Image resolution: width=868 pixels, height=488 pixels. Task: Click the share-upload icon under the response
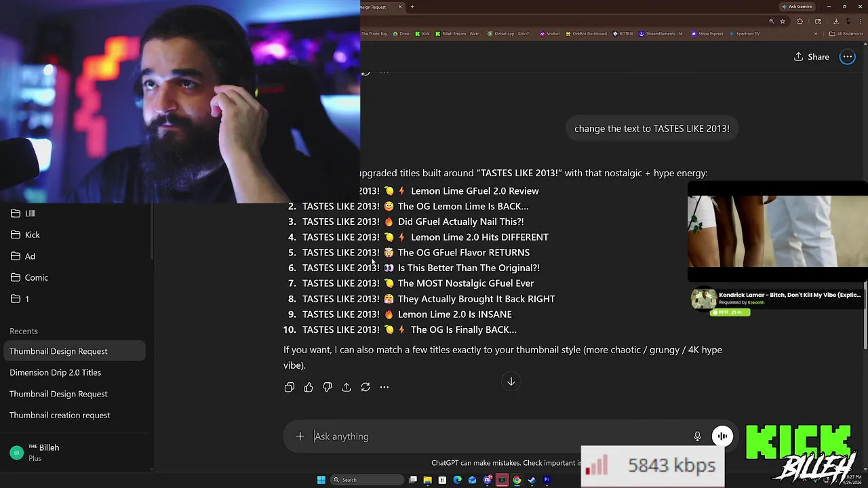[347, 387]
